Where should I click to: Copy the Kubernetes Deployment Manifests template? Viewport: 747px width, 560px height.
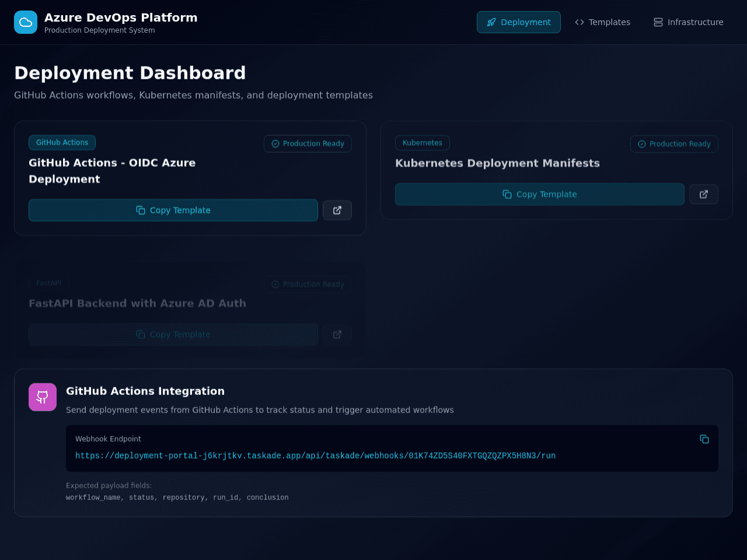(x=540, y=194)
